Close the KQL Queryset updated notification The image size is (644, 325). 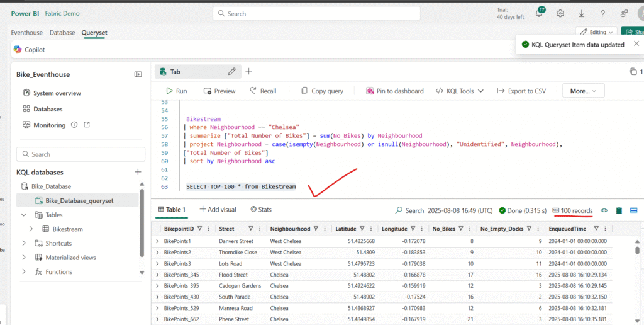coord(636,43)
